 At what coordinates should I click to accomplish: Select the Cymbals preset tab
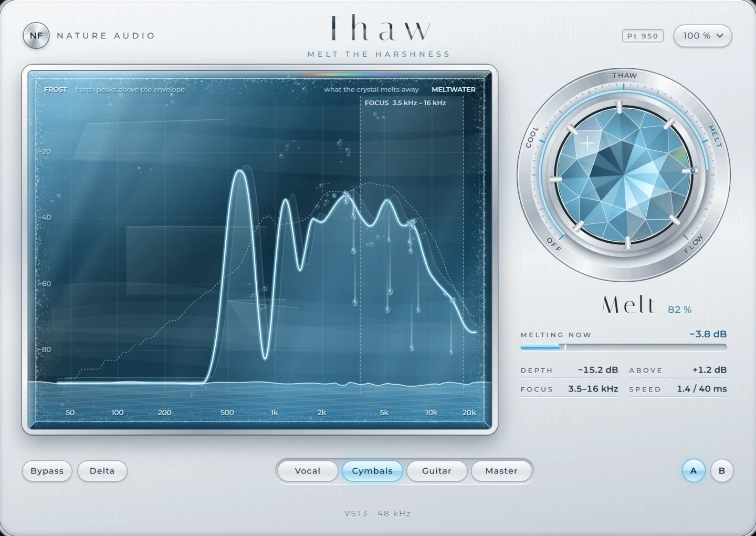click(x=372, y=471)
